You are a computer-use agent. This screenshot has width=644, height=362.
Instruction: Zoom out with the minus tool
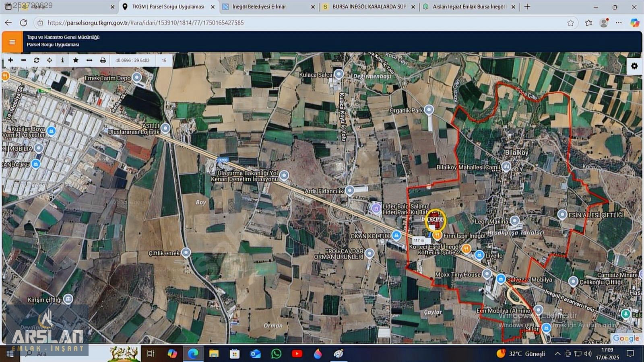click(24, 60)
